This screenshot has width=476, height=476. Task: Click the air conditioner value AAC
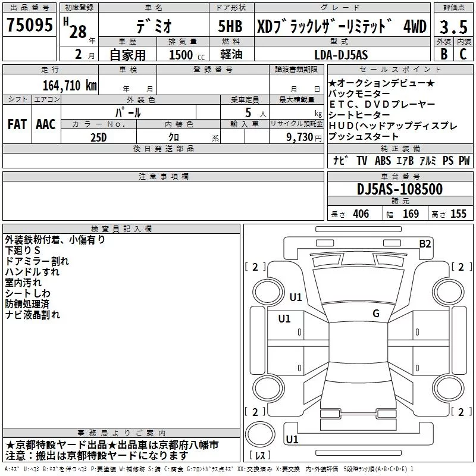pos(46,124)
